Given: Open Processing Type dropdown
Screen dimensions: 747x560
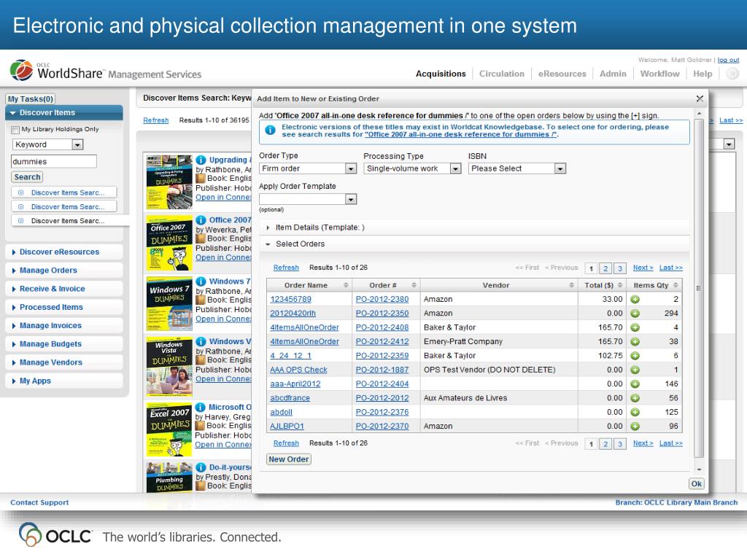Looking at the screenshot, I should [x=455, y=168].
